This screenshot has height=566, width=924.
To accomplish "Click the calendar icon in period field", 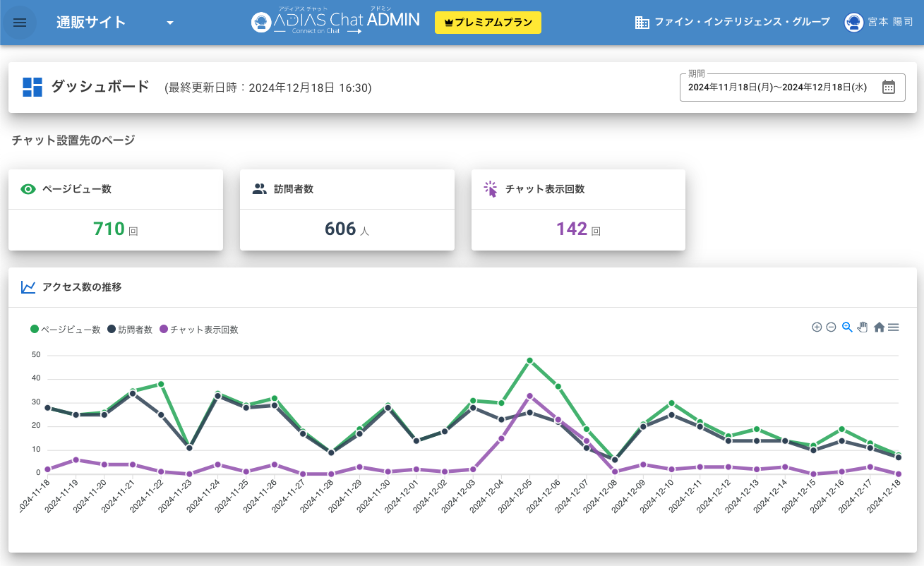I will click(x=889, y=87).
